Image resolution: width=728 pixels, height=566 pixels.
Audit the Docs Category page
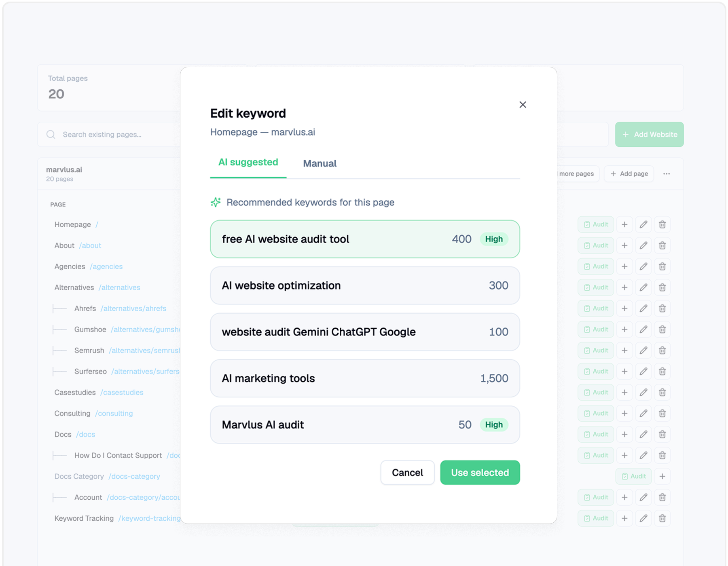tap(634, 476)
